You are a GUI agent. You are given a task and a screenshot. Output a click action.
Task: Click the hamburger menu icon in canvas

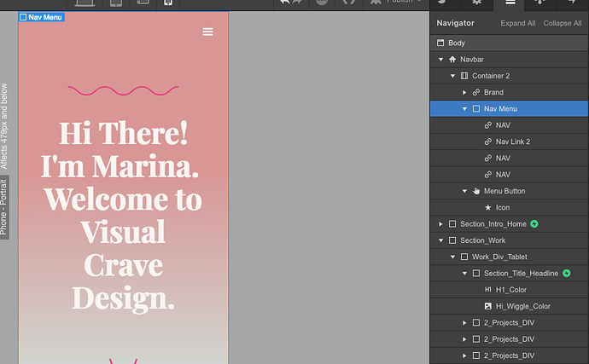tap(207, 32)
